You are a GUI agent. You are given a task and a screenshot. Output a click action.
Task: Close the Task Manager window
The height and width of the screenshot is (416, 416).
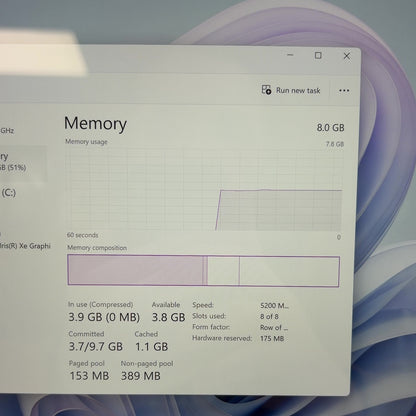click(x=347, y=56)
